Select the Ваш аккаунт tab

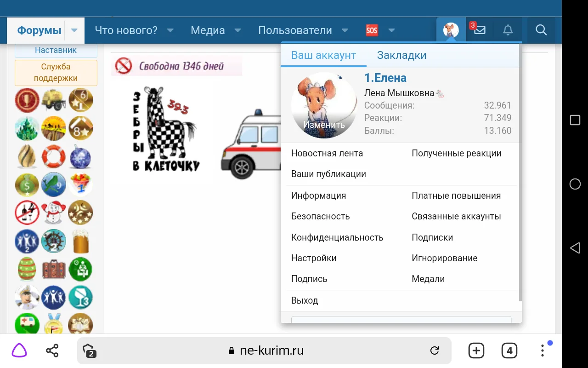tap(323, 55)
